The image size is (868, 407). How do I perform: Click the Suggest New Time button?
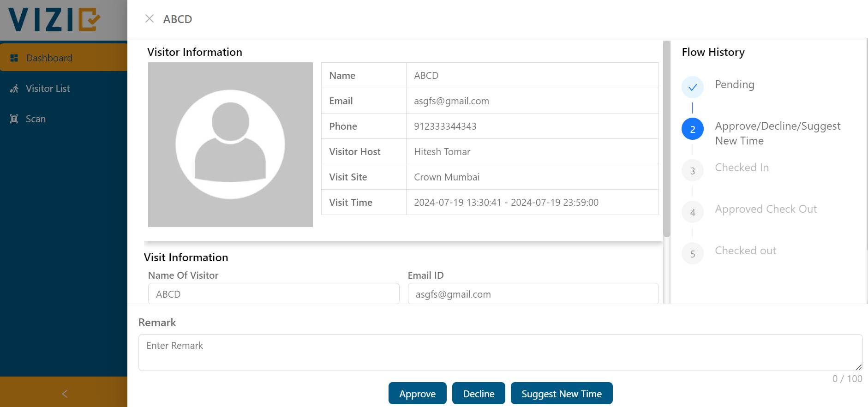pos(562,394)
